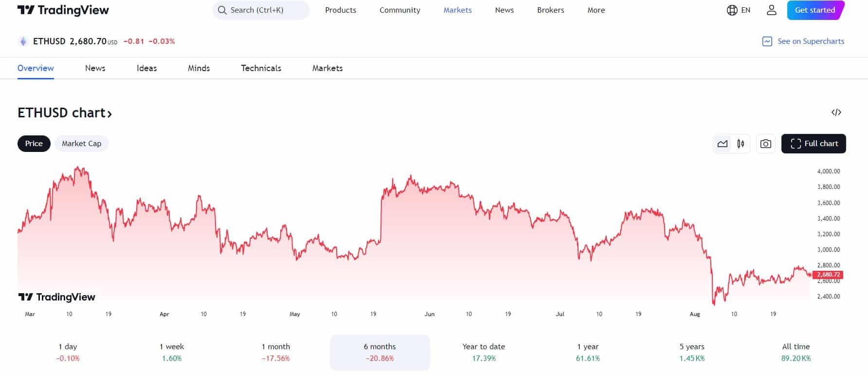Open the Full chart button

click(814, 144)
